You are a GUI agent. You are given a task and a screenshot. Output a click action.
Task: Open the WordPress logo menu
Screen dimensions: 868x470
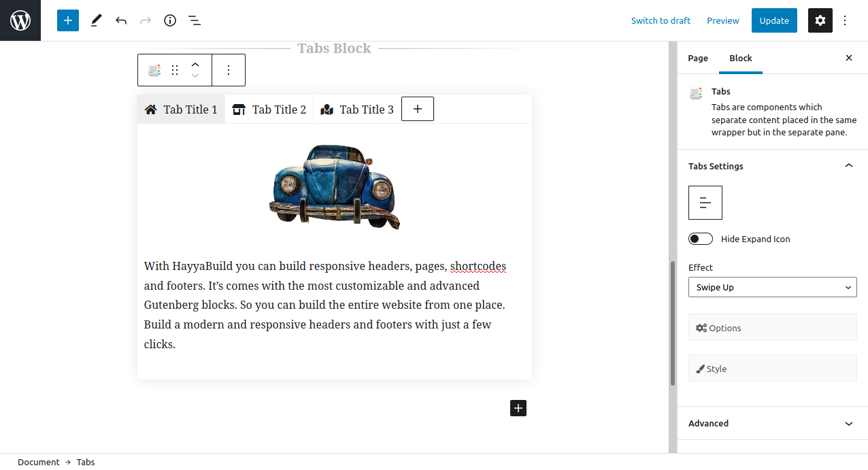pos(20,20)
